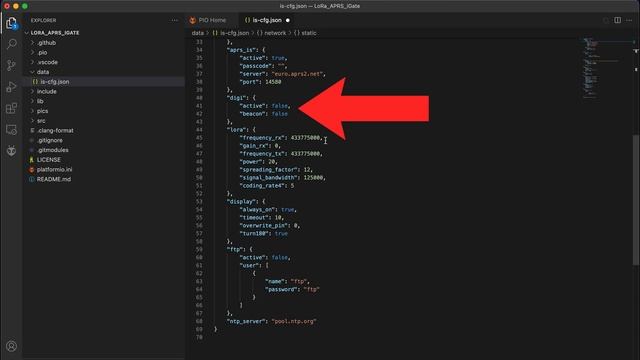Open the Source Control view

pyautogui.click(x=11, y=65)
